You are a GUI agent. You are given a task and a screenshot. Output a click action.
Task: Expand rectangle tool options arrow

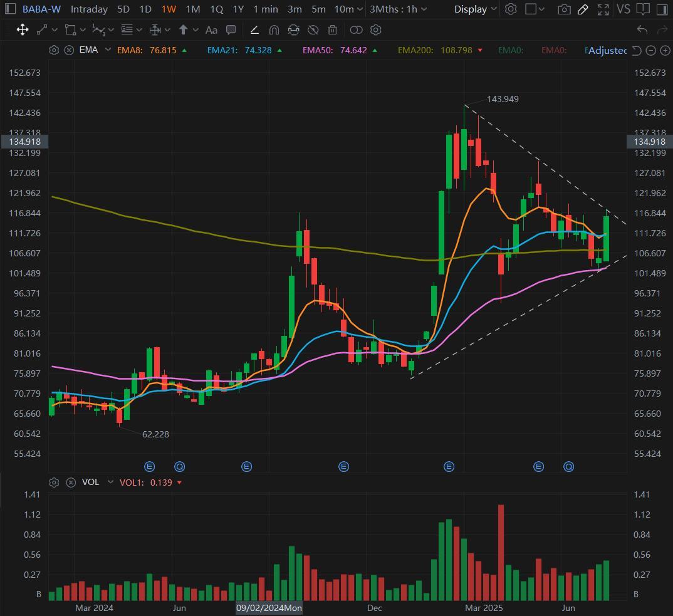(x=83, y=30)
